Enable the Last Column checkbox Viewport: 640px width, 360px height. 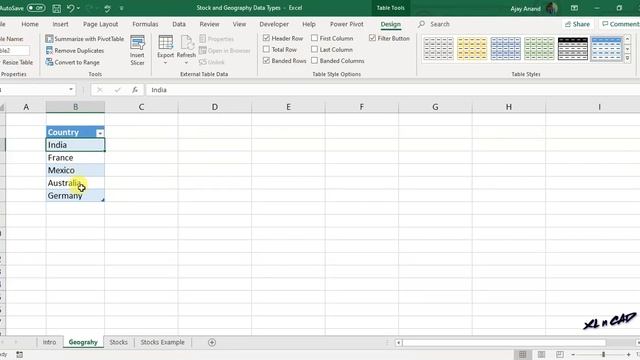click(314, 49)
